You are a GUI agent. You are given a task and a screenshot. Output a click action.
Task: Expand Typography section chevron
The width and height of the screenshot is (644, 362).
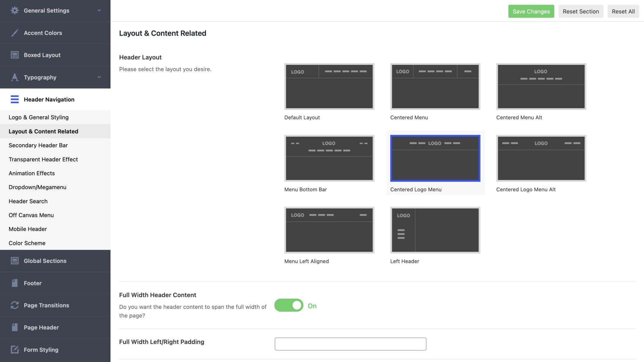click(99, 77)
